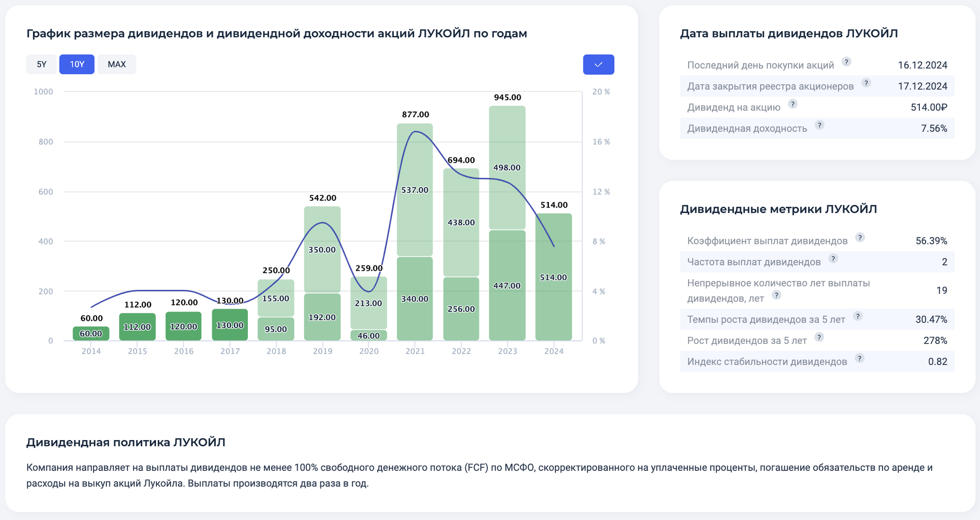Click the 945.00 total above 2023 bar

pyautogui.click(x=507, y=98)
